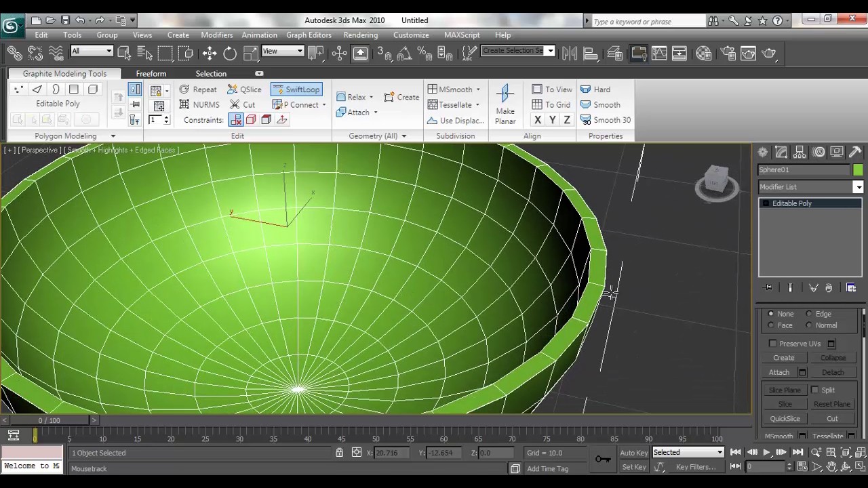Switch to the Freeform ribbon tab
868x488 pixels.
coord(151,73)
